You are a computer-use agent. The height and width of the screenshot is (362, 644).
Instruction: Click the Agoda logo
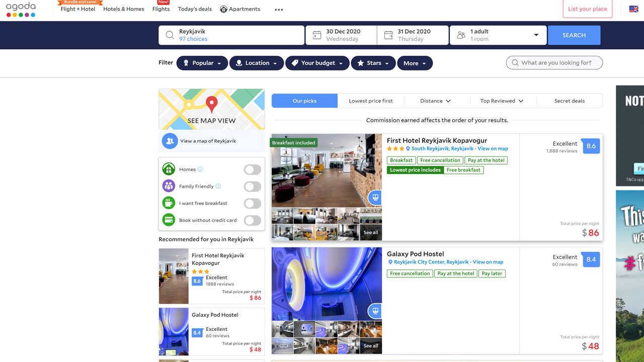coord(21,10)
